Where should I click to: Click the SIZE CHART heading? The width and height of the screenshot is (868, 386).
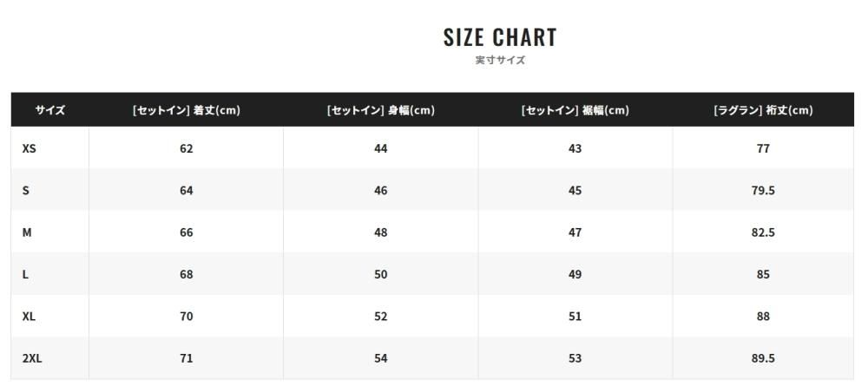point(499,37)
